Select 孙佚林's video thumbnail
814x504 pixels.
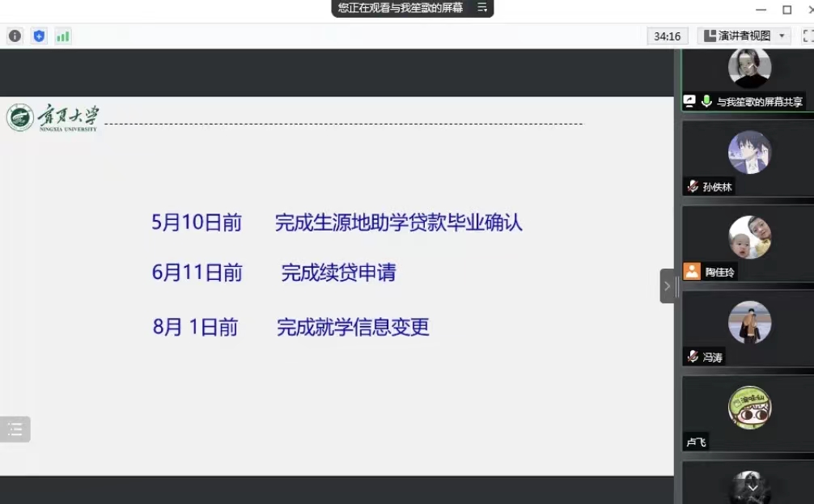[748, 153]
